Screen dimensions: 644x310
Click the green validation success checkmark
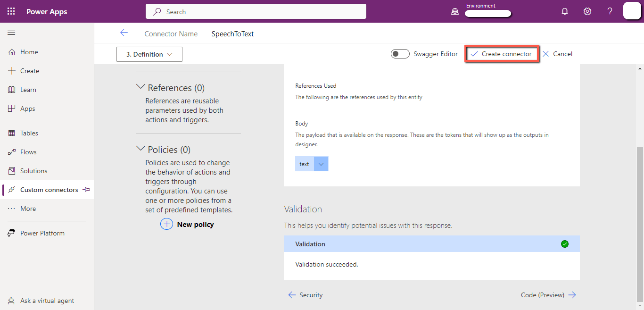(x=565, y=244)
